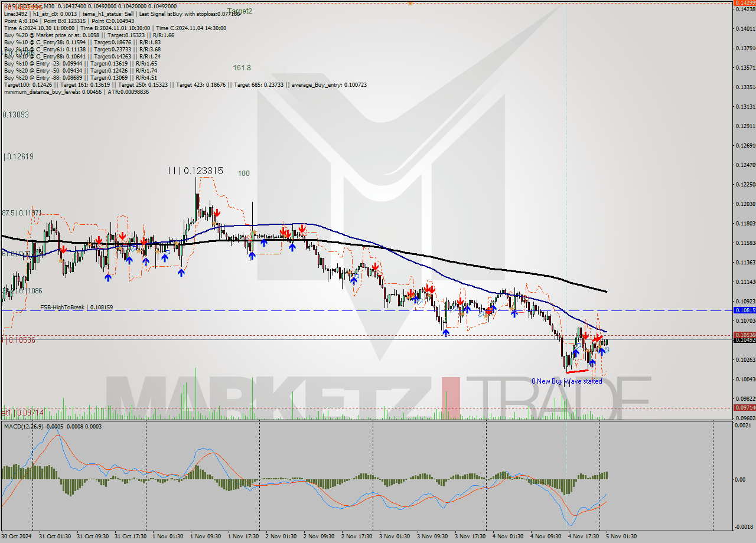Click the MACD(12,26,9) indicator title
Image resolution: width=756 pixels, height=543 pixels.
52,426
